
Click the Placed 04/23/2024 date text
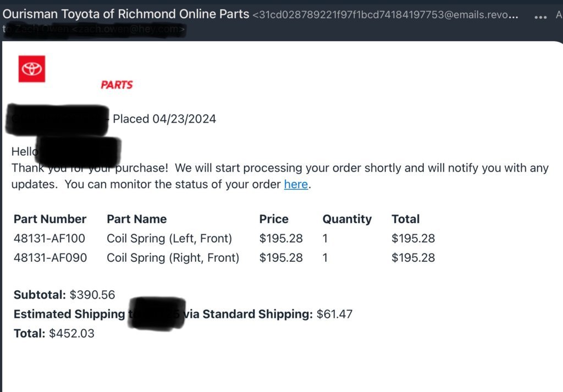click(164, 119)
